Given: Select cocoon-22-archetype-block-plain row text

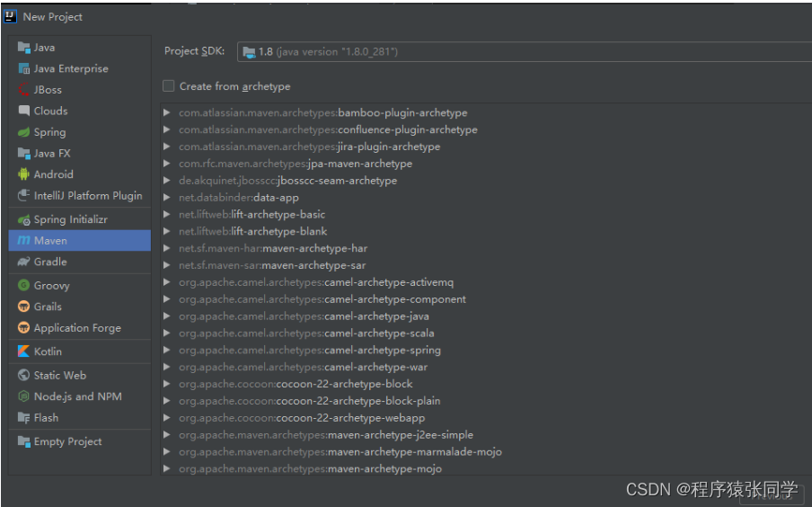Looking at the screenshot, I should pyautogui.click(x=309, y=401).
